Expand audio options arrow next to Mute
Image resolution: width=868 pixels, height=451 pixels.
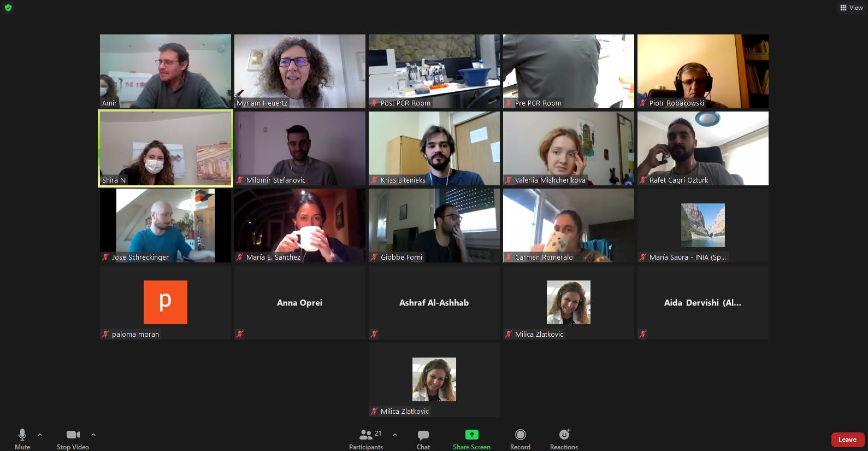[x=40, y=435]
